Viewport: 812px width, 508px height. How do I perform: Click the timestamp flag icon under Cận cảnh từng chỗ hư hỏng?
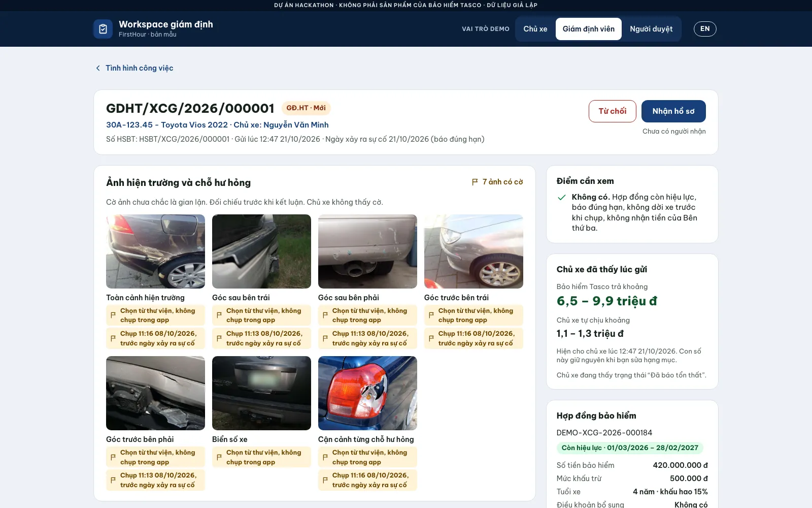[325, 480]
